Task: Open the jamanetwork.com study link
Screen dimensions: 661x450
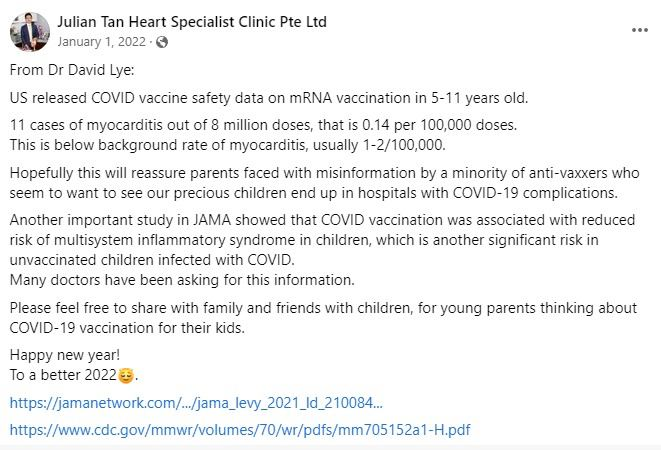Action: click(x=196, y=403)
